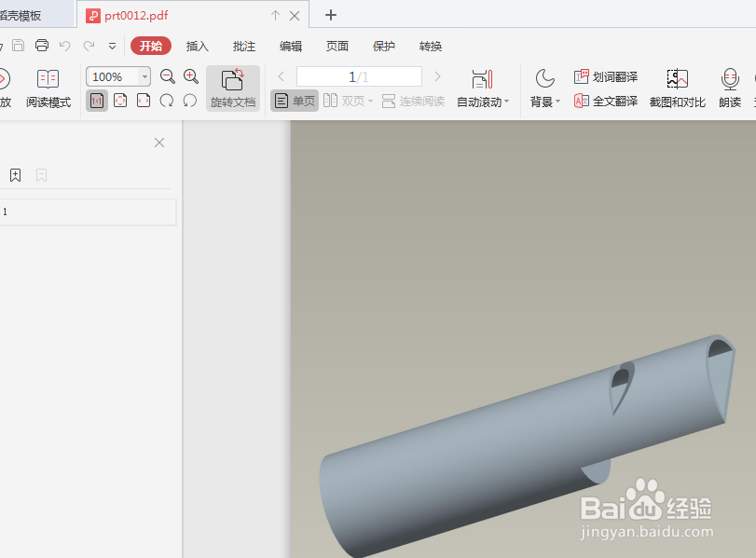Select bookmark item 1 in panel
The width and height of the screenshot is (756, 558).
(x=88, y=211)
